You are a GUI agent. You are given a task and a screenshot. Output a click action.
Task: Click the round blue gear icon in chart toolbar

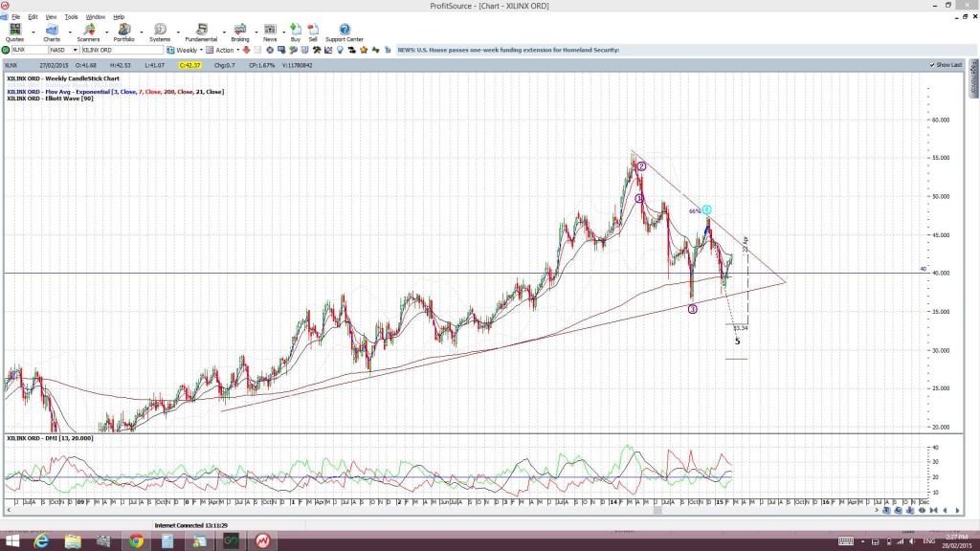(x=270, y=50)
